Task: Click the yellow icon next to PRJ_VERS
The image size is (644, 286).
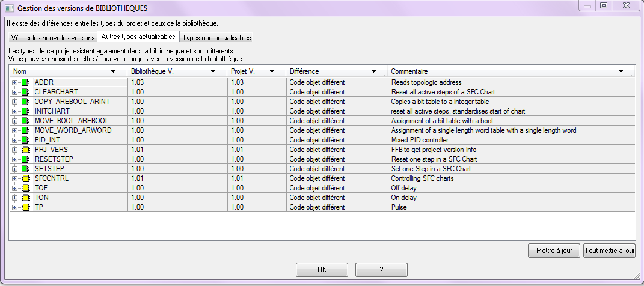Action: [25, 150]
